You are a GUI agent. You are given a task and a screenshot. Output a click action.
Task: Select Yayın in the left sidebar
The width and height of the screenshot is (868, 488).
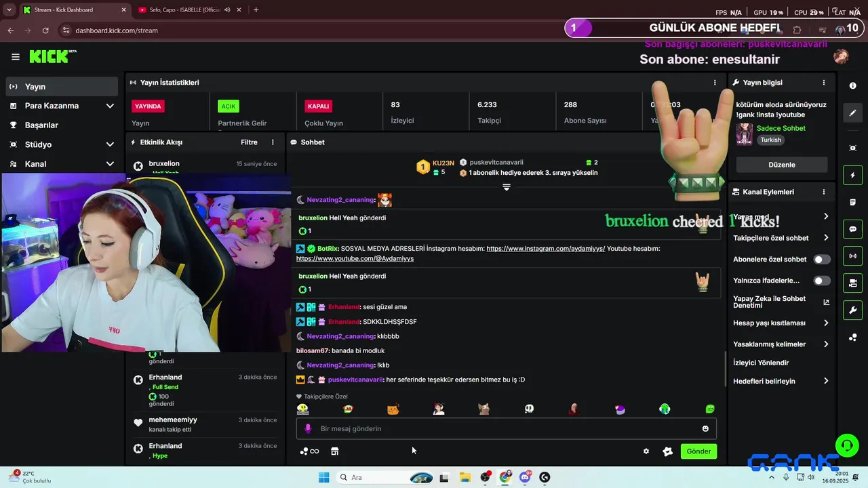[x=61, y=87]
